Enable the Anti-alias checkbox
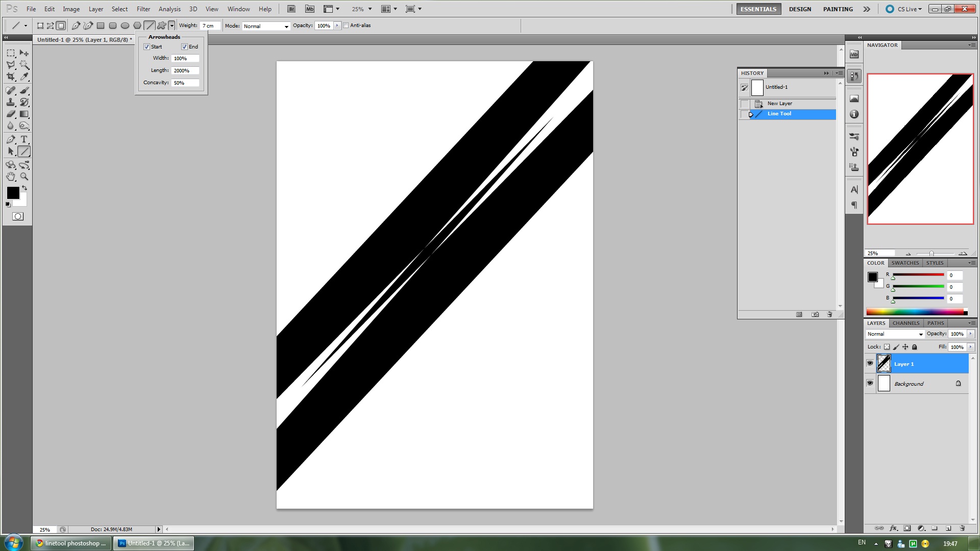Screen dimensions: 980x551 point(346,26)
